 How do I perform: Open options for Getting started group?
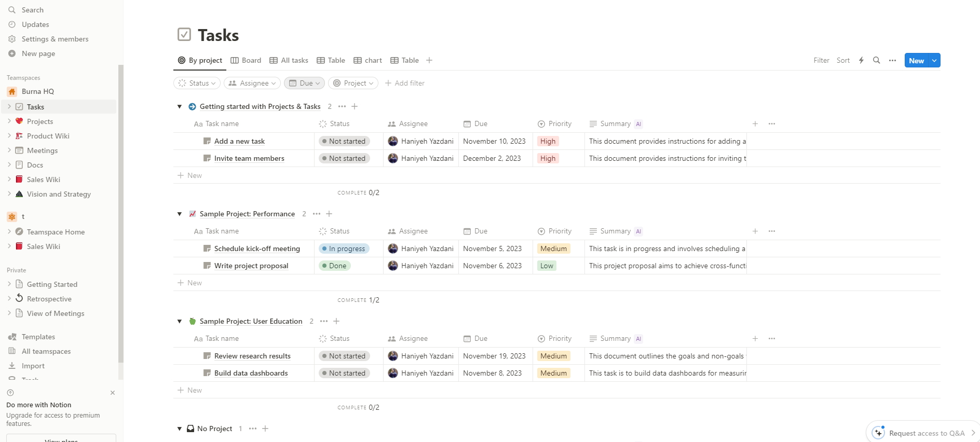[x=342, y=106]
